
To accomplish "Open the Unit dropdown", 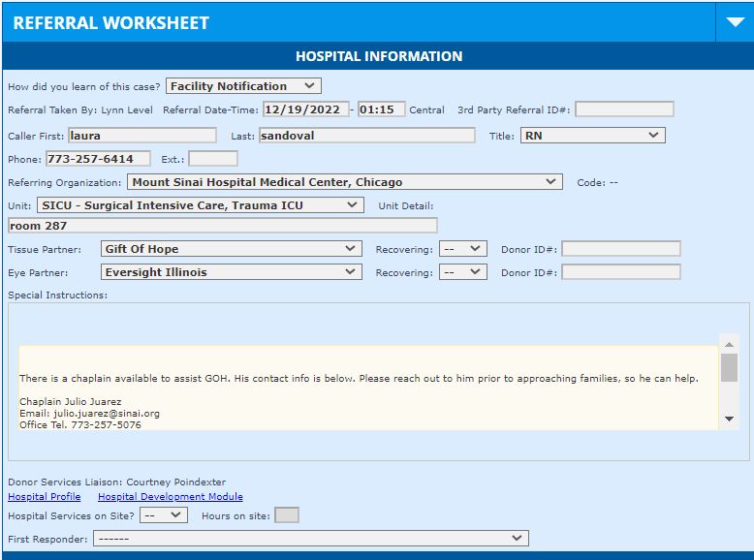I will tap(200, 205).
